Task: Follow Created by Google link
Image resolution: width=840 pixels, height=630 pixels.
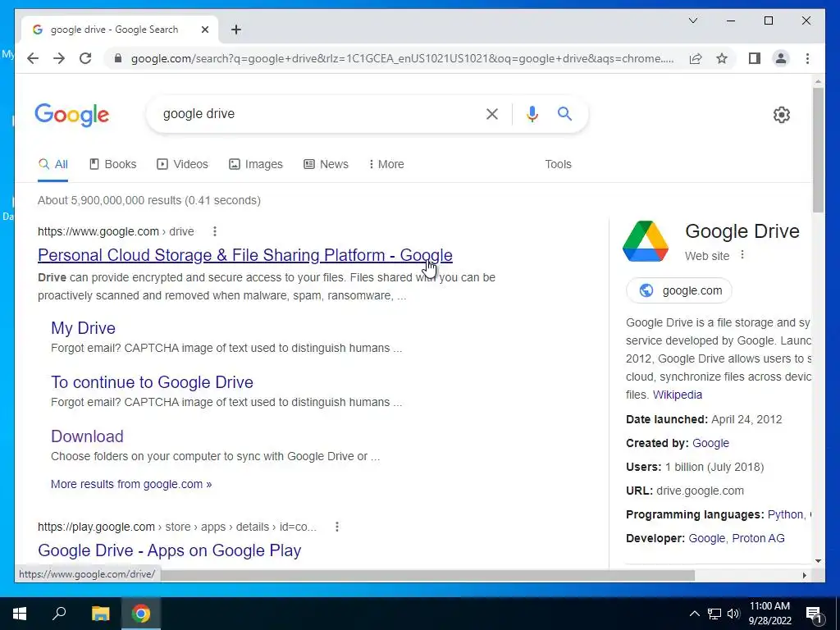Action: coord(710,443)
